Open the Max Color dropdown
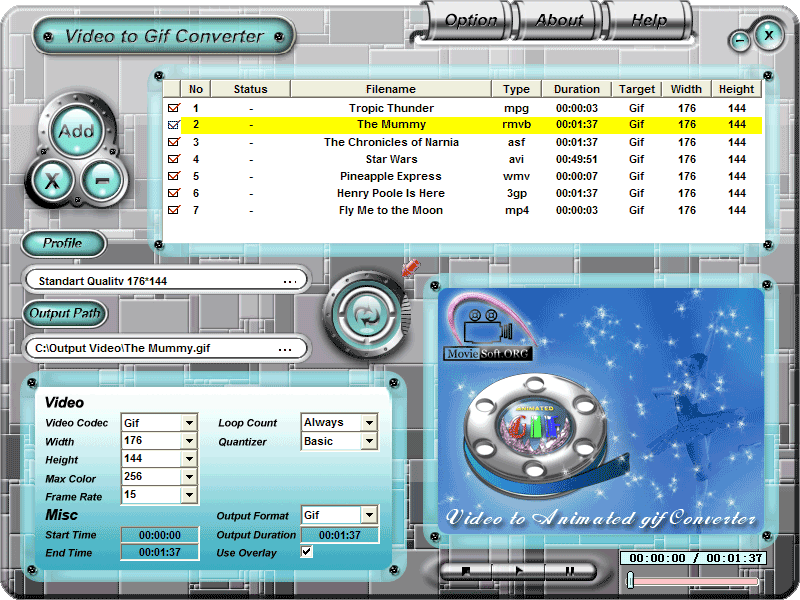Image resolution: width=800 pixels, height=600 pixels. tap(189, 477)
